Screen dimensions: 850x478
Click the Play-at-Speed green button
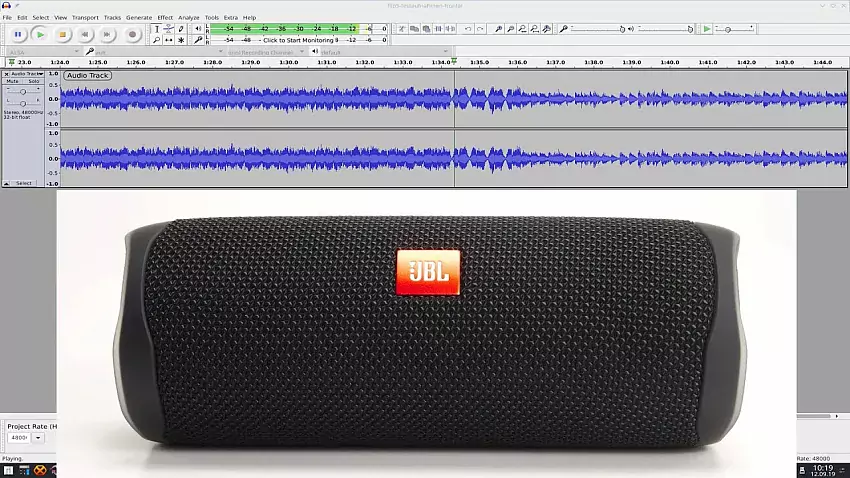pyautogui.click(x=707, y=29)
